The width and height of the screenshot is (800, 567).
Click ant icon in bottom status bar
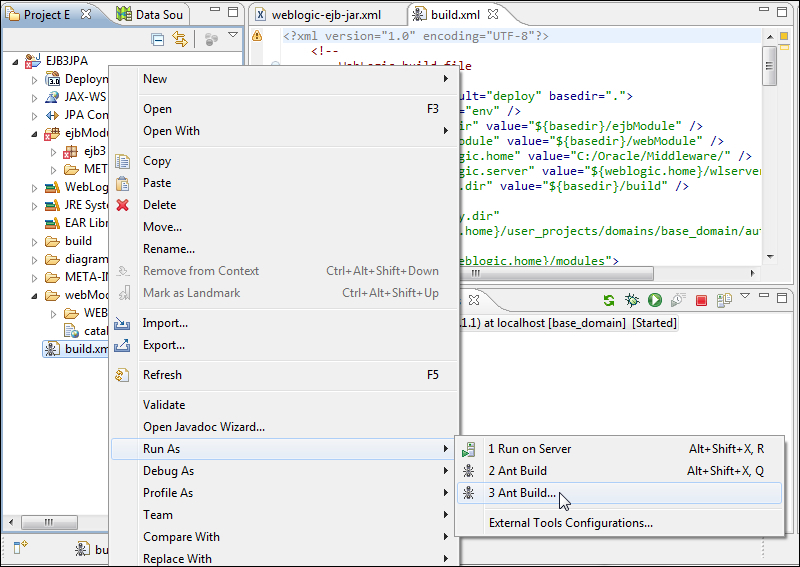[x=82, y=549]
